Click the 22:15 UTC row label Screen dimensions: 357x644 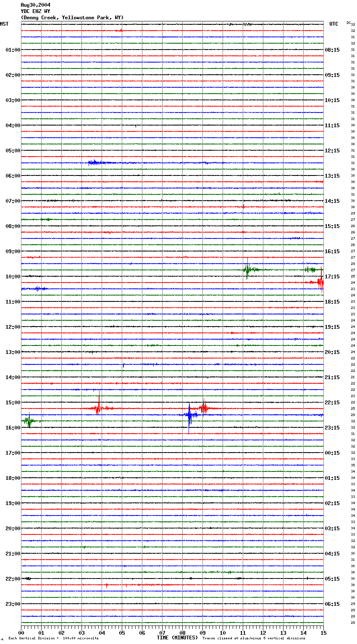tap(332, 403)
